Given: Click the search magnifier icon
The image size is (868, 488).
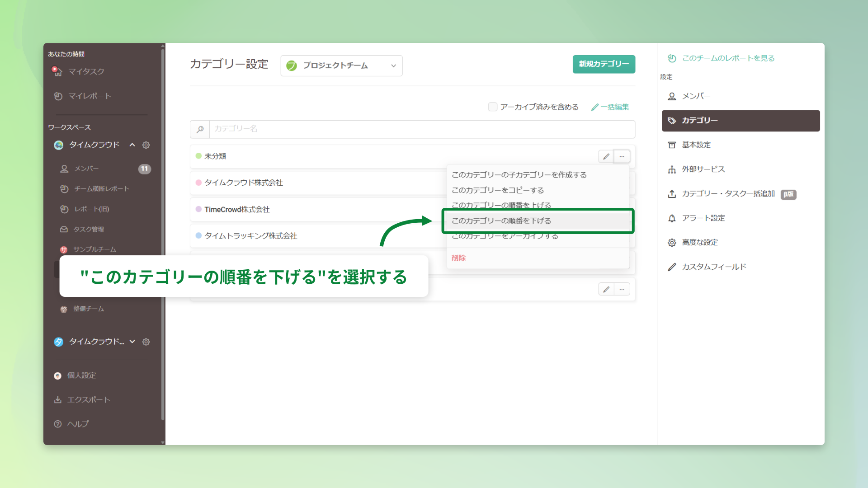Looking at the screenshot, I should point(200,129).
